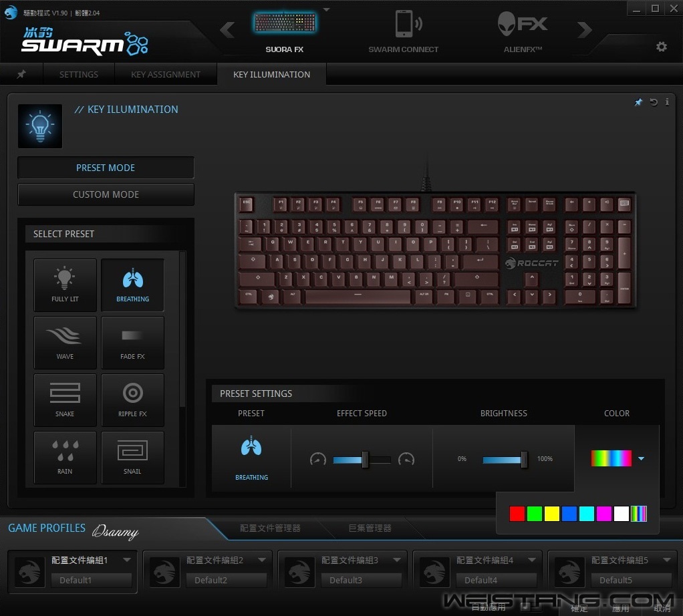Expand the 配置文件編組5 profile dropdown
This screenshot has height=616, width=683.
click(x=667, y=560)
